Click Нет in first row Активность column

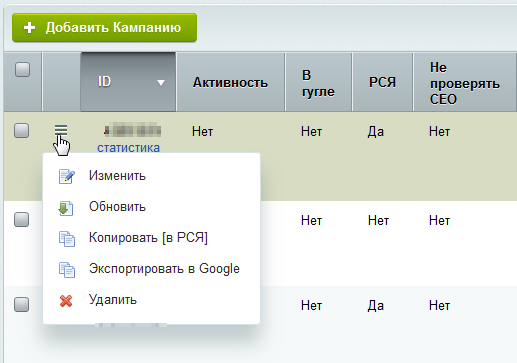click(x=202, y=132)
